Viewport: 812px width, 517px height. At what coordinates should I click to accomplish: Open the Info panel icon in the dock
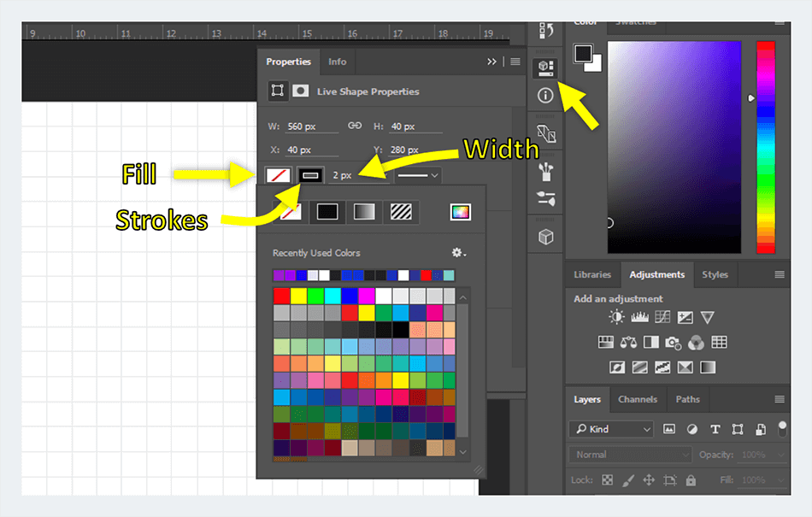click(x=545, y=96)
